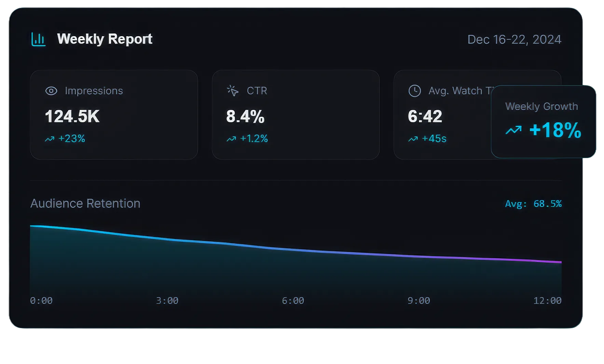The image size is (604, 364).
Task: Click the trend arrow beside +1.2%
Action: [x=231, y=139]
